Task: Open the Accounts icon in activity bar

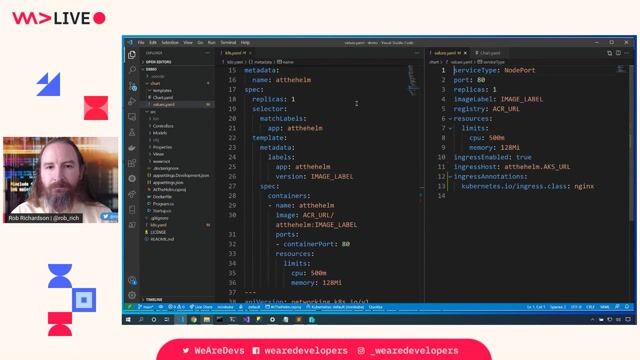Action: click(132, 280)
